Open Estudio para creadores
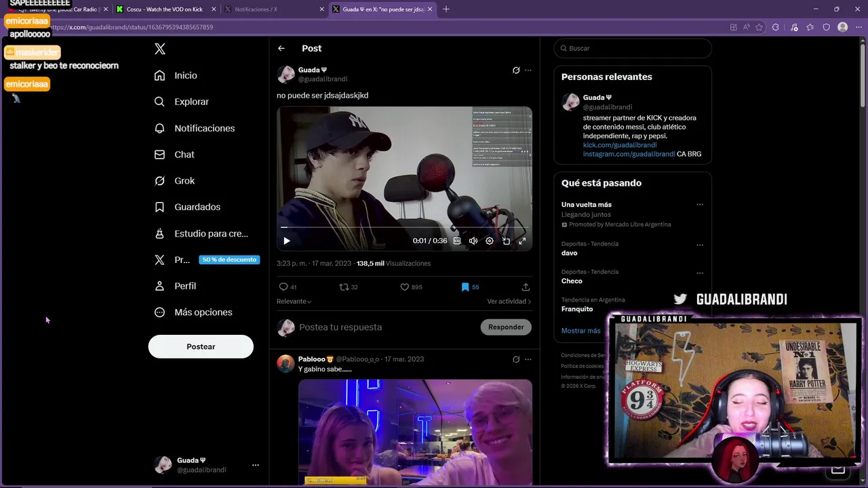This screenshot has width=868, height=488. click(x=201, y=233)
